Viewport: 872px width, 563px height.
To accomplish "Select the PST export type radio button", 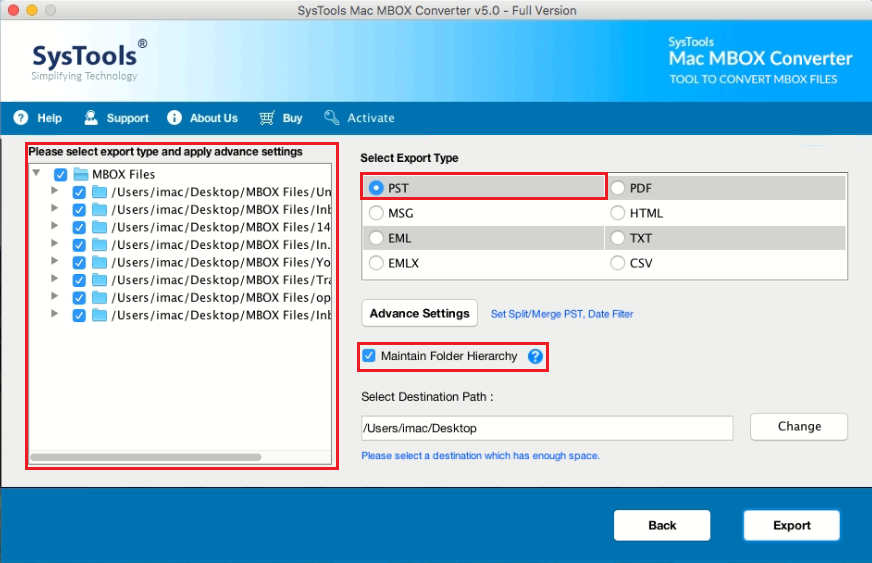I will [376, 188].
